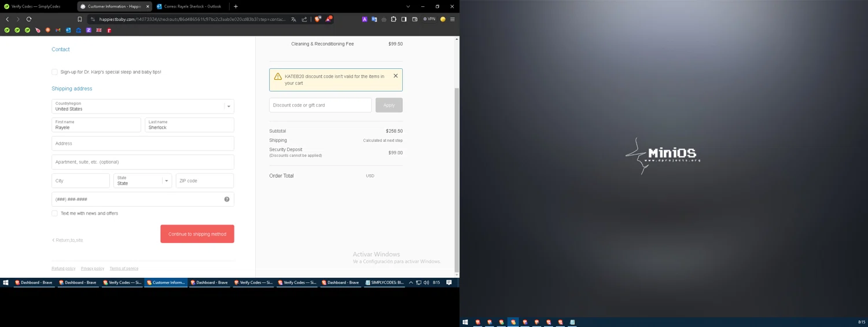Viewport: 868px width, 327px height.
Task: Focus the City field
Action: point(80,181)
